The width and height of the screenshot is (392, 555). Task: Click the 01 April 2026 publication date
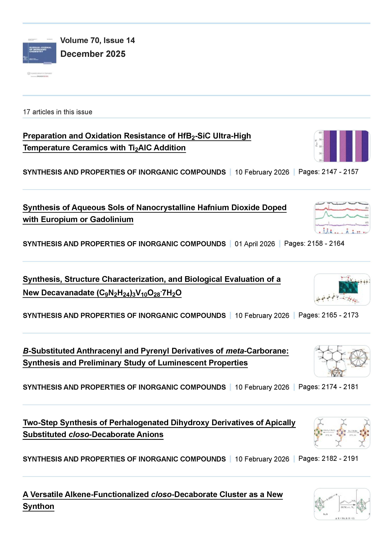255,244
